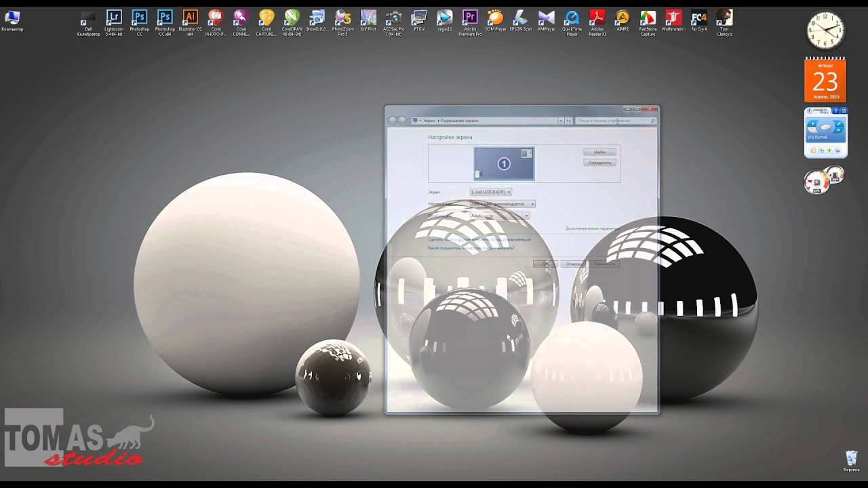
Task: Launch the Illustrator CC x64 shortcut
Action: point(191,23)
